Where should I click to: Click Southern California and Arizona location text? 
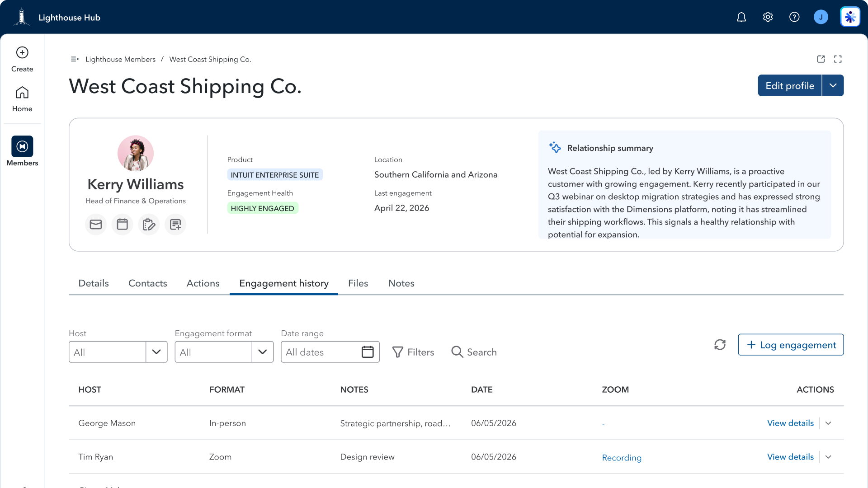coord(436,174)
